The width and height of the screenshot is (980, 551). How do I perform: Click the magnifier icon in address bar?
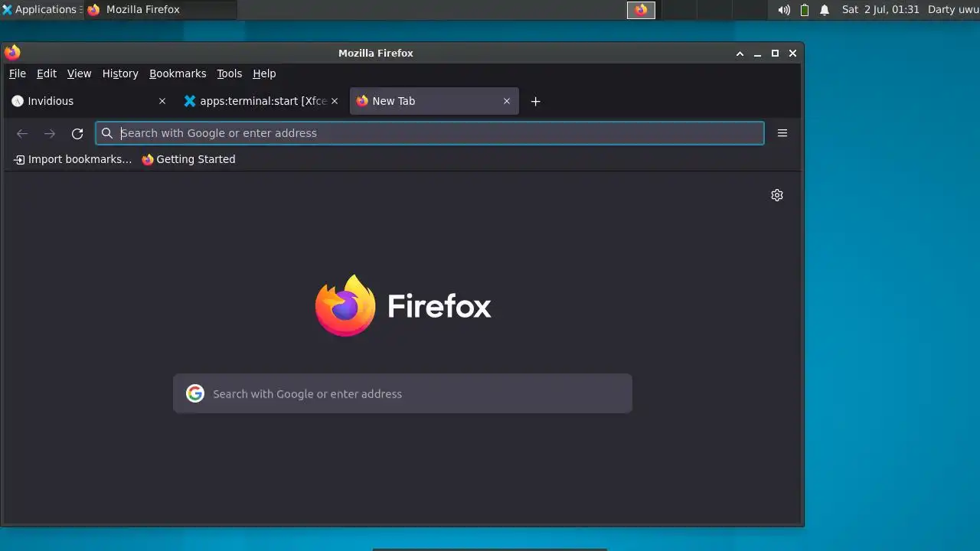click(x=107, y=133)
